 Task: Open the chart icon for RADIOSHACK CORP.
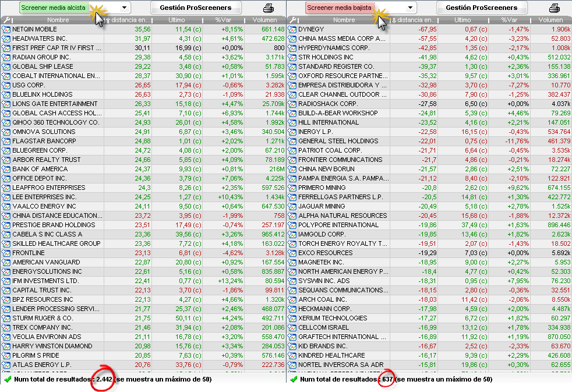(x=292, y=104)
